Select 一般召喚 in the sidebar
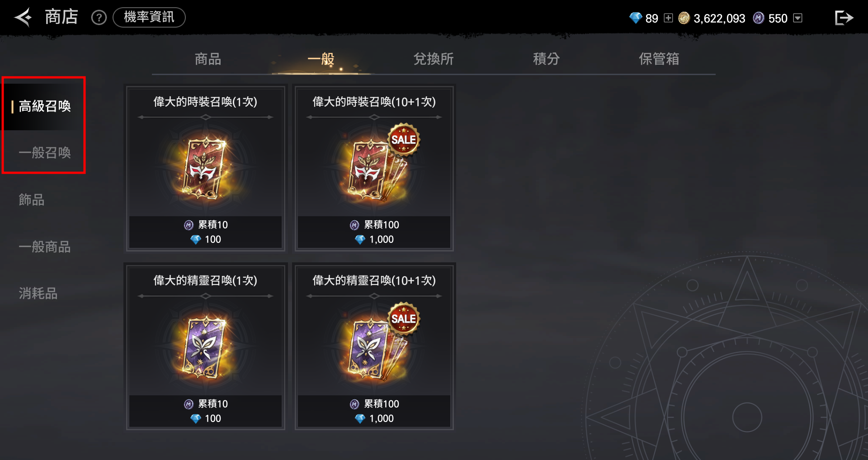Viewport: 868px width, 460px height. click(x=44, y=152)
